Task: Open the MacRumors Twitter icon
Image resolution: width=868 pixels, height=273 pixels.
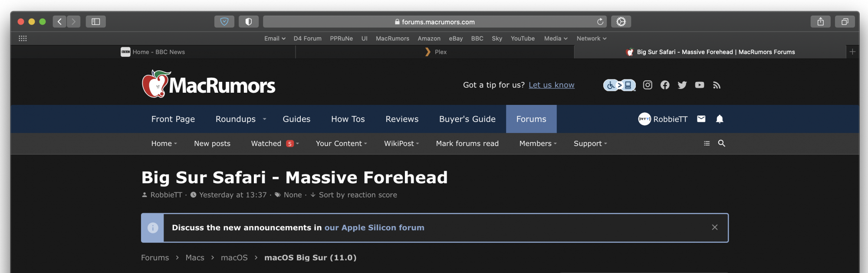Action: (682, 85)
